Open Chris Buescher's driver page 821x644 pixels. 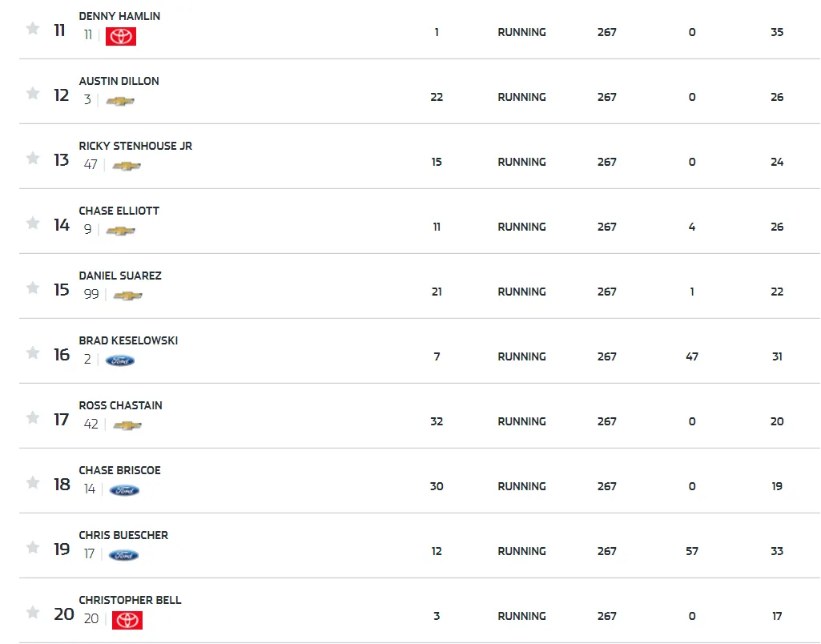123,535
